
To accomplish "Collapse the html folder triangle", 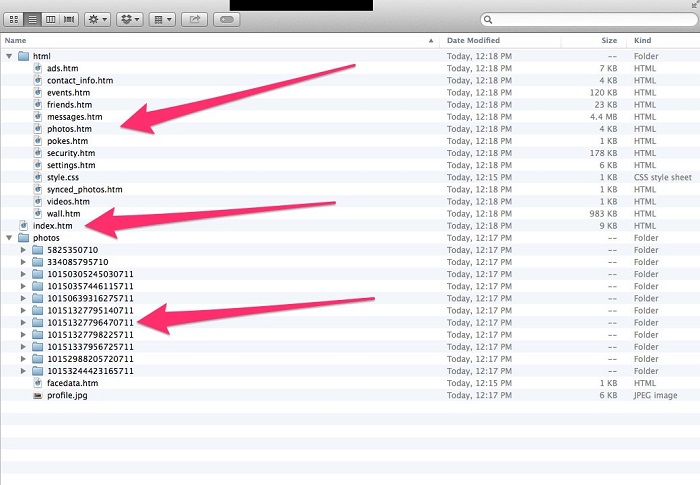I will (x=9, y=56).
